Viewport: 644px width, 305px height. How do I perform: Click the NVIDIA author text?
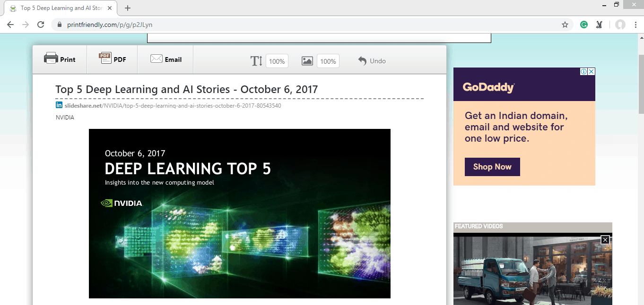point(65,118)
